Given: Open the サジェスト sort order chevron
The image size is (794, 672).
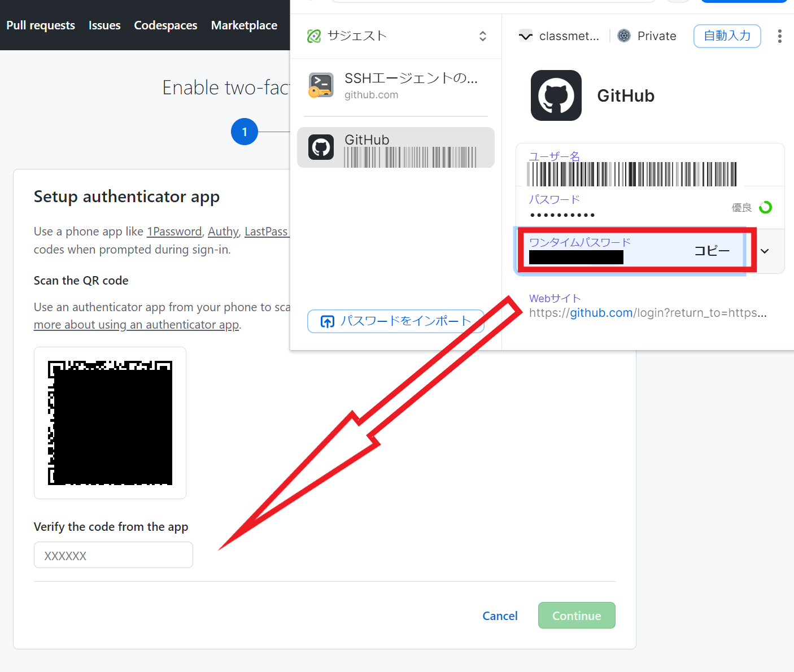Looking at the screenshot, I should pos(483,36).
